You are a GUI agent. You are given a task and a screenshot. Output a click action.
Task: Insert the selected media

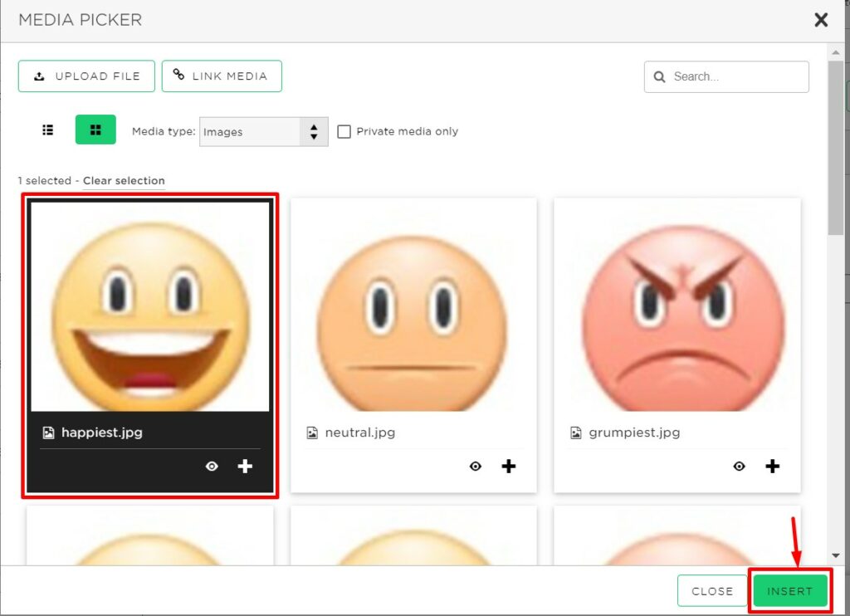pos(789,590)
